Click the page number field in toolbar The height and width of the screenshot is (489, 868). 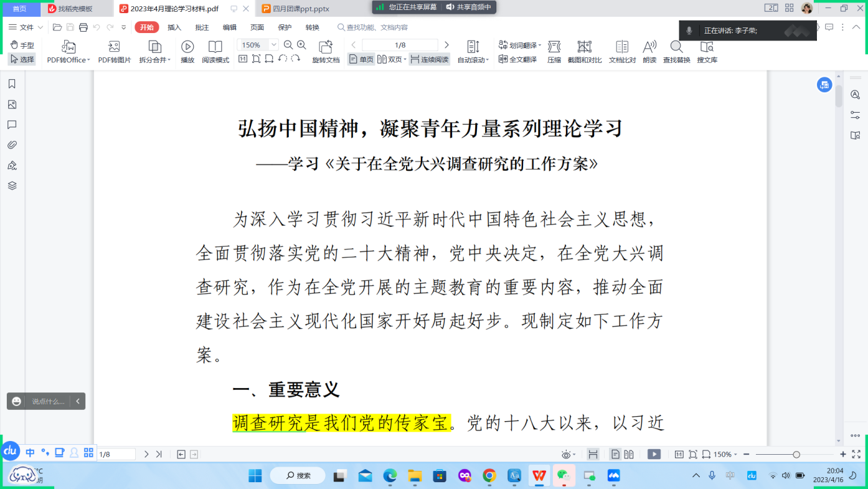pyautogui.click(x=400, y=45)
